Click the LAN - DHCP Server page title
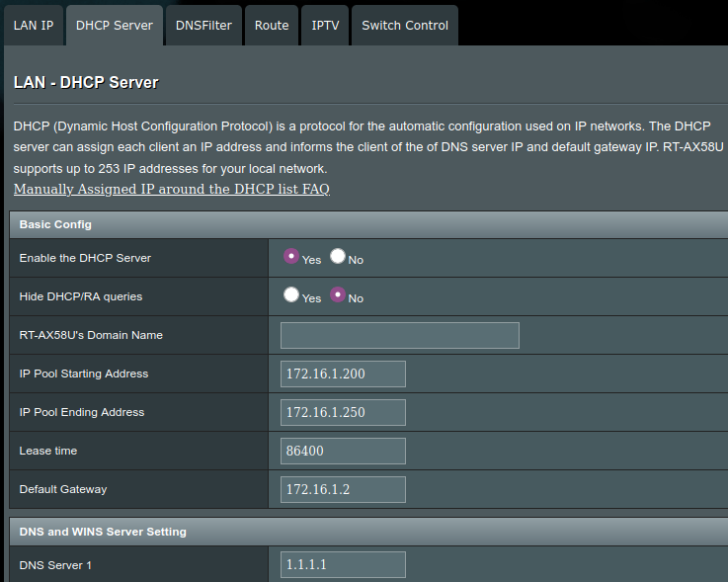This screenshot has height=582, width=728. pos(86,83)
